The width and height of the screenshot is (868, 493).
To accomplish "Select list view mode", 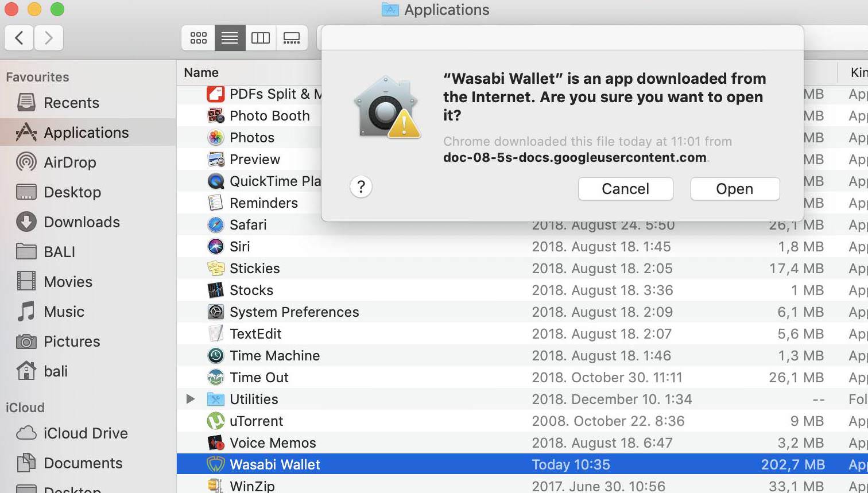I will coord(230,38).
